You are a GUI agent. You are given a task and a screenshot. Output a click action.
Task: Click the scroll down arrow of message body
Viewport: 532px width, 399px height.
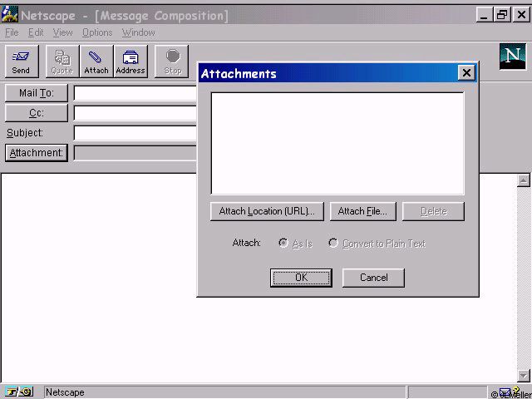(523, 375)
